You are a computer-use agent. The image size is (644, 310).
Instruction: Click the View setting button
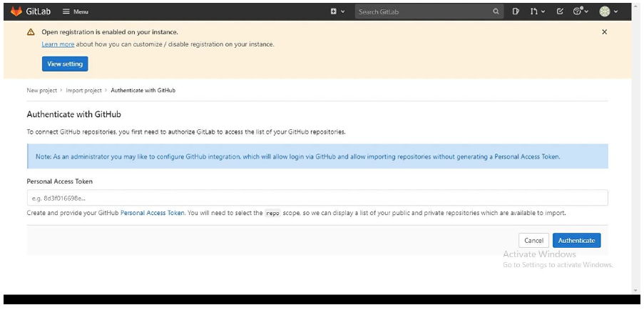pyautogui.click(x=65, y=64)
